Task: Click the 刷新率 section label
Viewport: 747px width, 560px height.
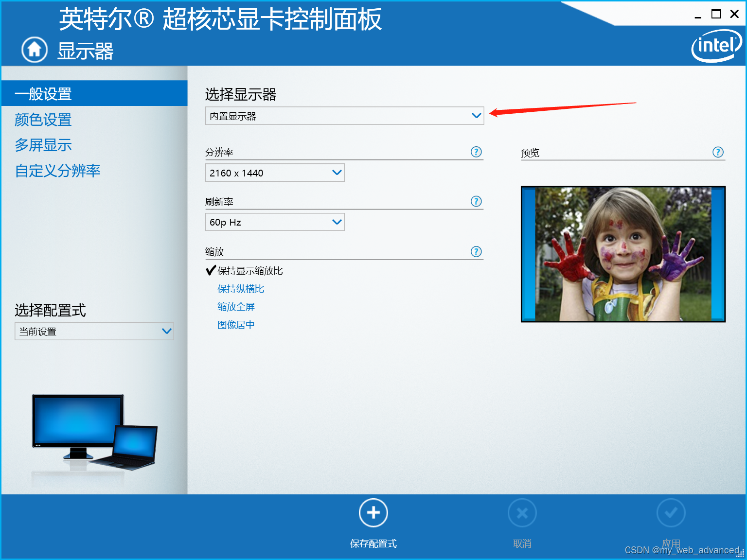Action: (x=219, y=202)
